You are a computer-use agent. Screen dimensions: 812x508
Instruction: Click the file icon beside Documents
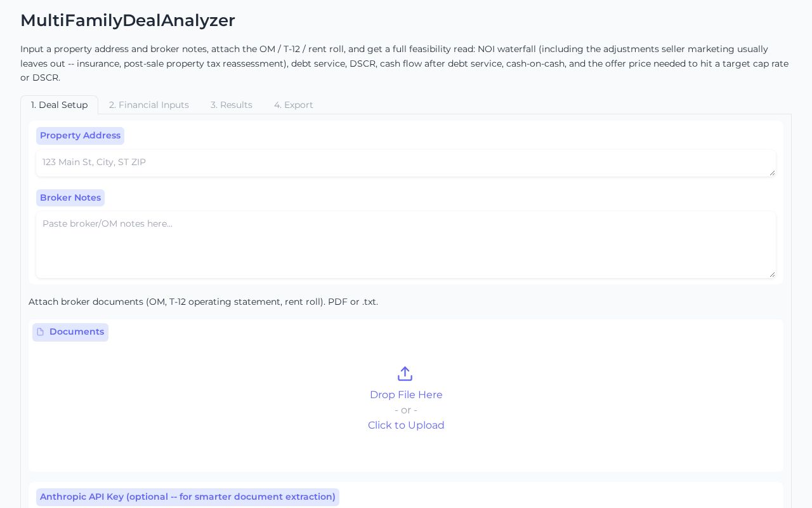pyautogui.click(x=41, y=332)
